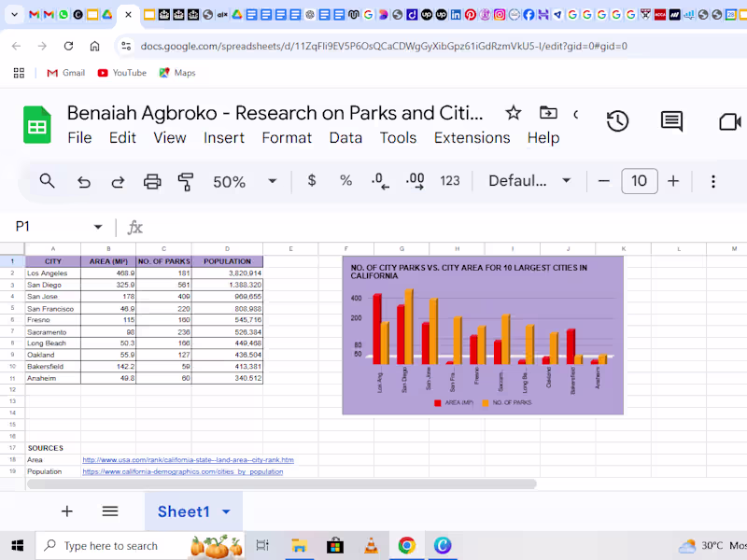Open the Extensions menu
This screenshot has height=560, width=747.
tap(472, 137)
